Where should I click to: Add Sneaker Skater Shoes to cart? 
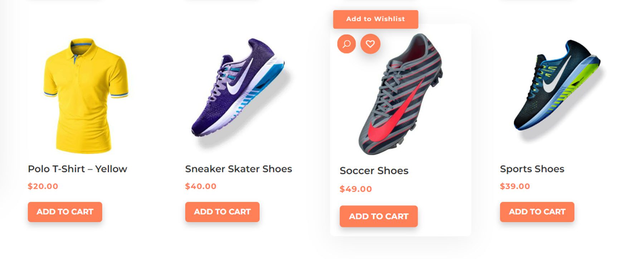222,212
